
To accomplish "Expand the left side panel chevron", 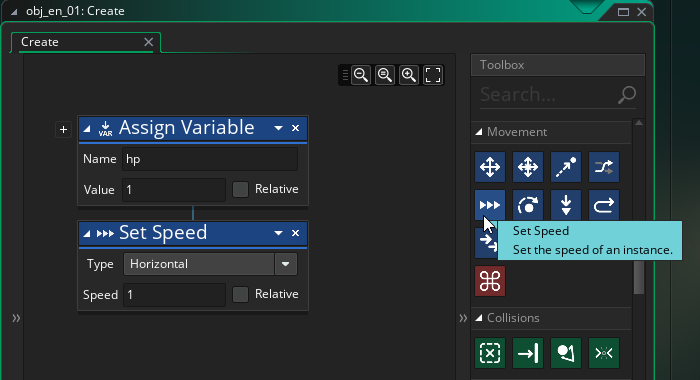I will click(16, 318).
